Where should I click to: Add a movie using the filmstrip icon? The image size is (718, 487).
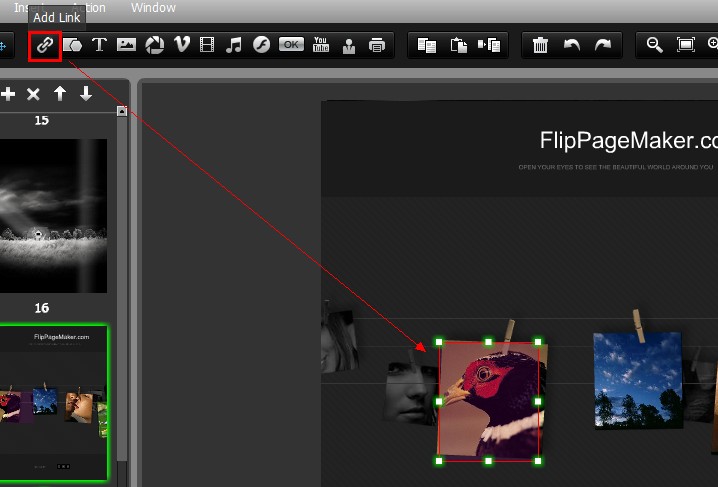pyautogui.click(x=207, y=45)
